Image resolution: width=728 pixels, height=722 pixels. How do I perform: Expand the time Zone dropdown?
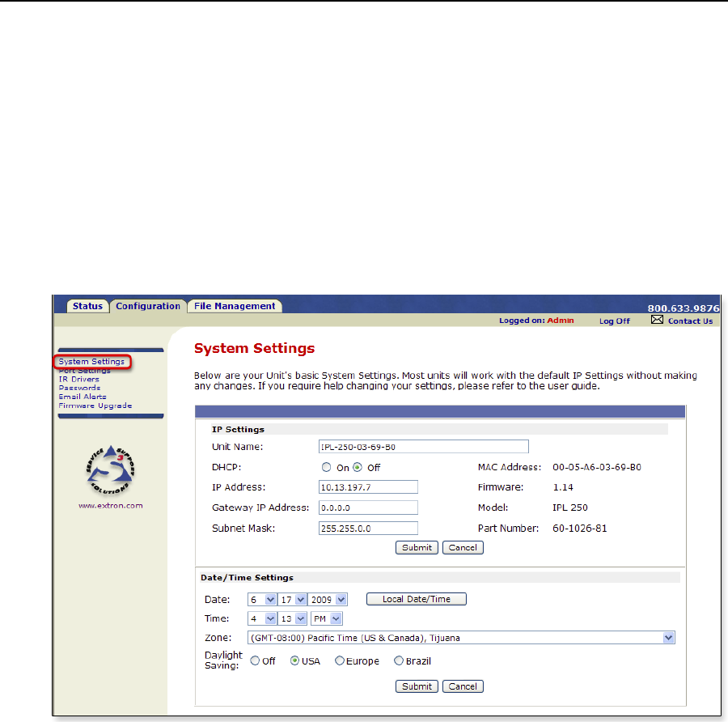(x=461, y=638)
